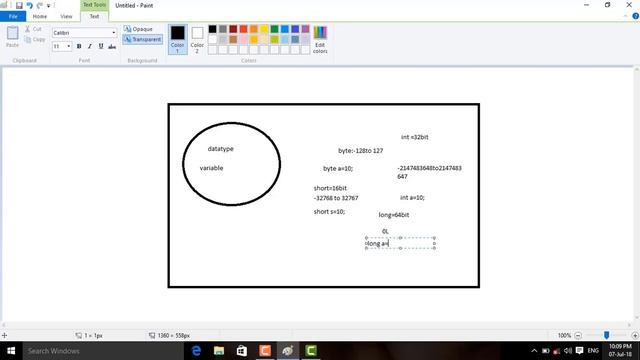Viewport: 640px width, 360px height.
Task: Click the 'short=16bit' text on canvas
Action: click(x=330, y=188)
